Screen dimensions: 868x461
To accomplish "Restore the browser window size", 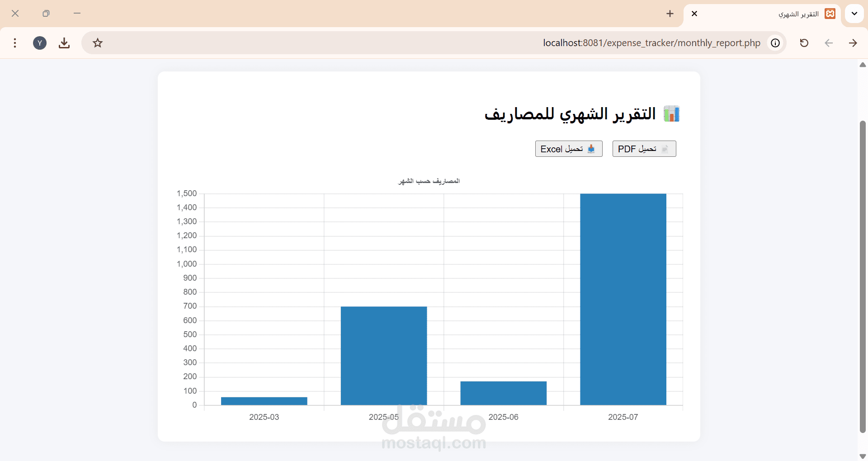I will click(x=46, y=14).
